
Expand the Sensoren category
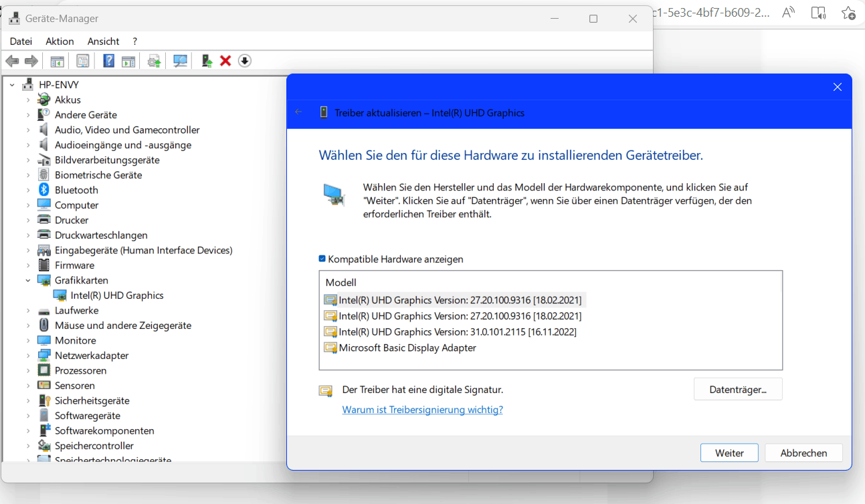point(28,386)
